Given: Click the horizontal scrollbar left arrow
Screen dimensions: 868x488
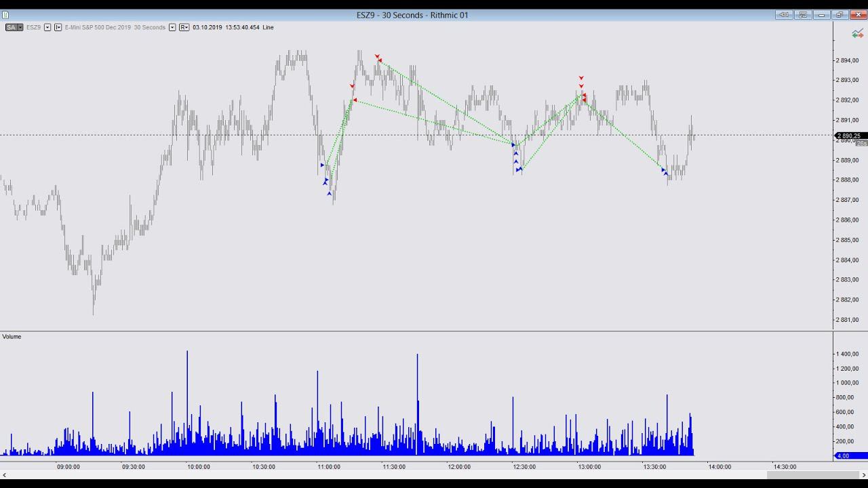Looking at the screenshot, I should pyautogui.click(x=5, y=476).
